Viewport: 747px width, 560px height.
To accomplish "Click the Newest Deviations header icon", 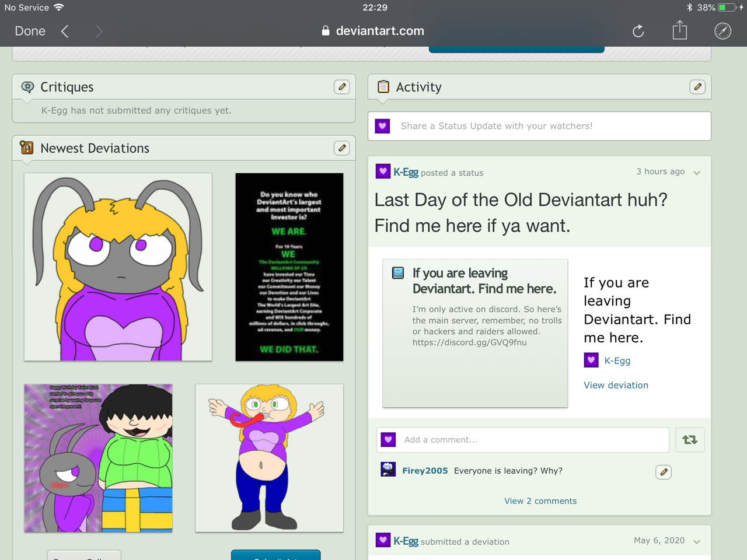I will [27, 148].
